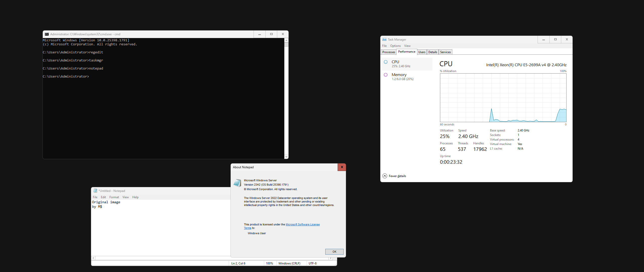Click the Task Manager title bar icon
The image size is (644, 272).
tap(384, 40)
